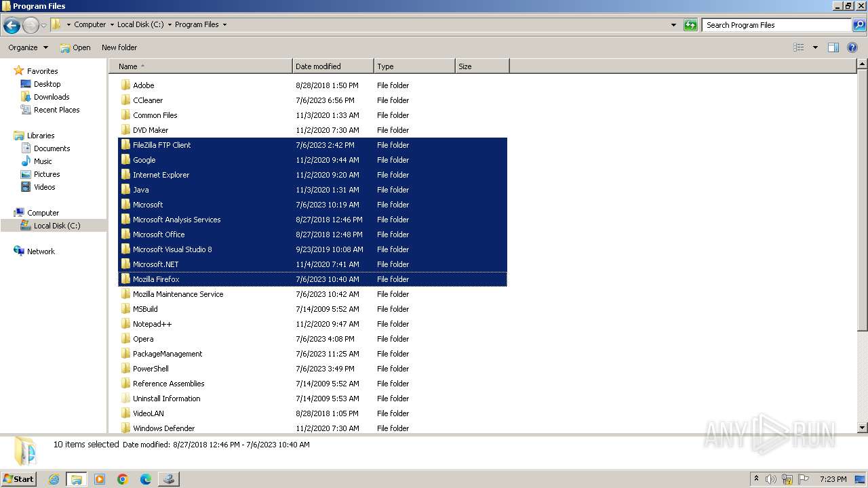Launch Google Chrome from the taskbar
The width and height of the screenshot is (868, 488).
[x=123, y=479]
